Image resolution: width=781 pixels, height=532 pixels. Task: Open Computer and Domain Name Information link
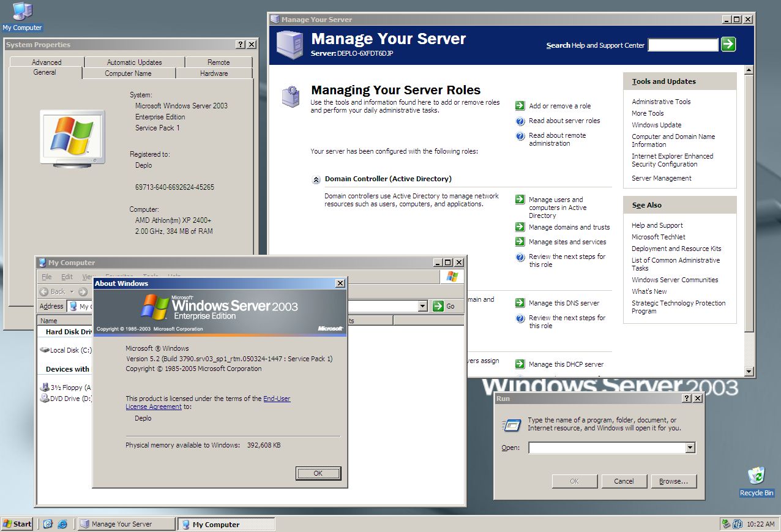coord(673,141)
